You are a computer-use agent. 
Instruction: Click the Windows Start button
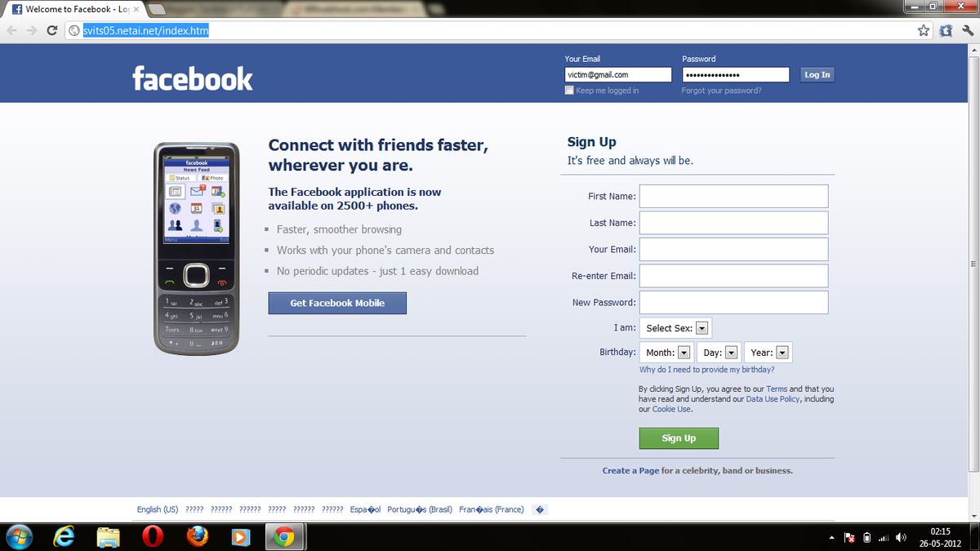(x=18, y=537)
